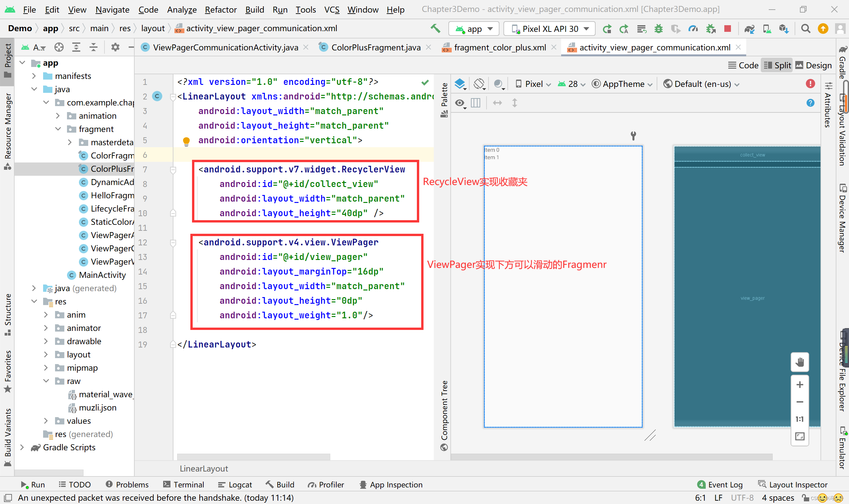Click Collapse All in project panel
Screen dimensions: 849x504
click(94, 47)
